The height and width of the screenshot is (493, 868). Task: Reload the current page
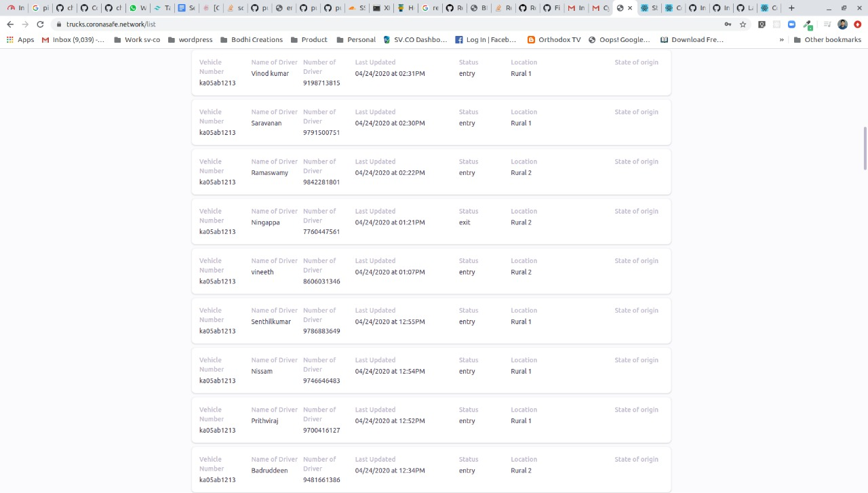point(40,24)
